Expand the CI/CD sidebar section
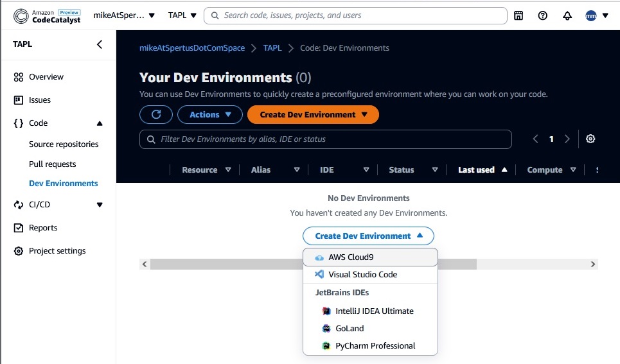Viewport: 620px width, 364px height. click(x=100, y=205)
